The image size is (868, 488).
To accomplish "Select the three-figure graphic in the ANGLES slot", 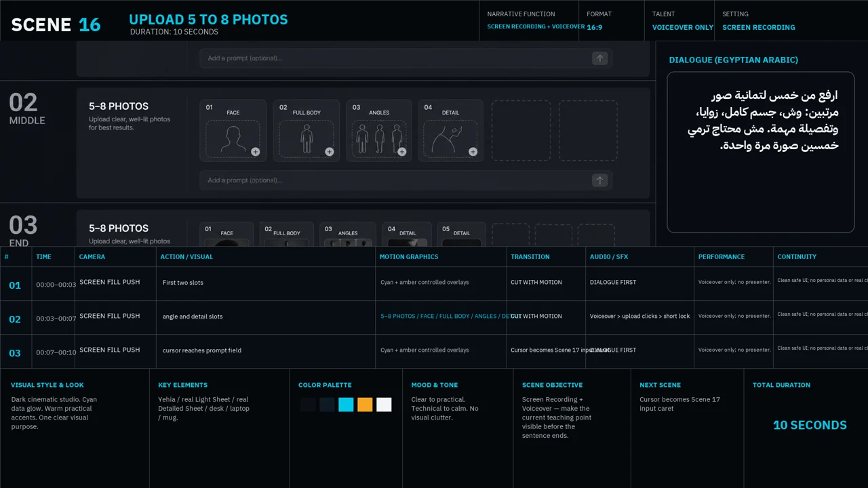I will click(x=379, y=139).
